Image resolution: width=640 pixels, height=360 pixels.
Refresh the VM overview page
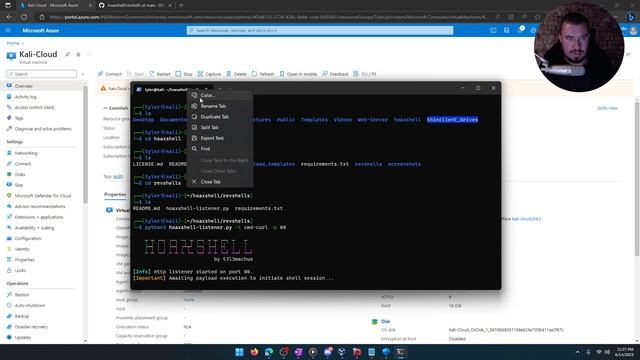(263, 74)
